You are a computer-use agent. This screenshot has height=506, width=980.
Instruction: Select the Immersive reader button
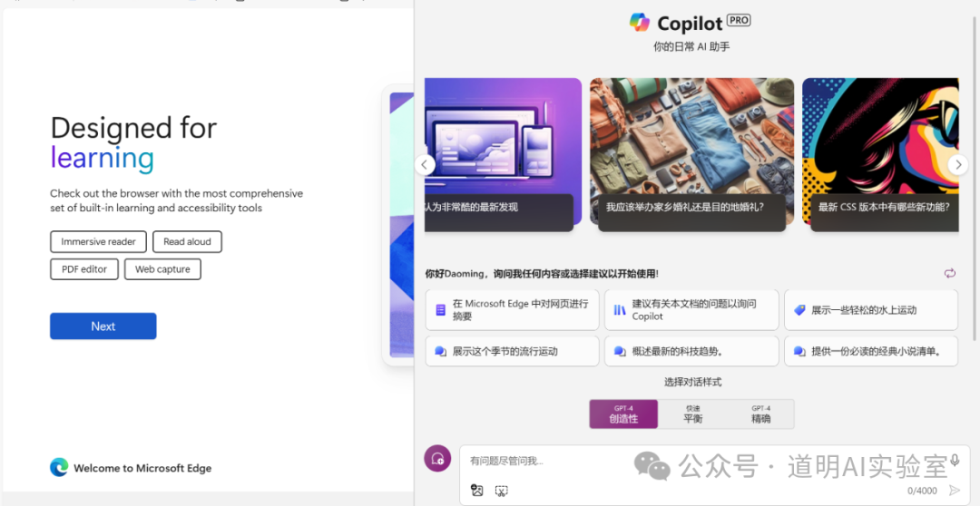click(x=98, y=242)
